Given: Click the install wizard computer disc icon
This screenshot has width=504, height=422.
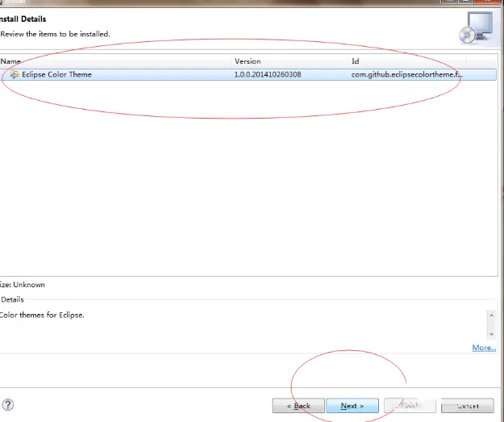Looking at the screenshot, I should tap(476, 28).
